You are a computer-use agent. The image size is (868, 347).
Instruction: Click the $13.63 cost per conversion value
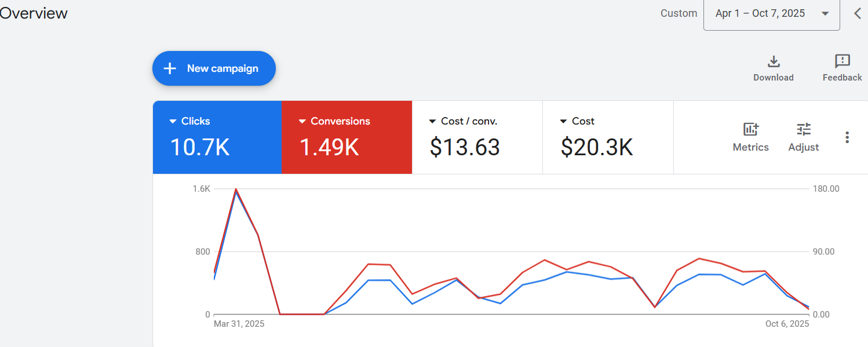point(465,148)
